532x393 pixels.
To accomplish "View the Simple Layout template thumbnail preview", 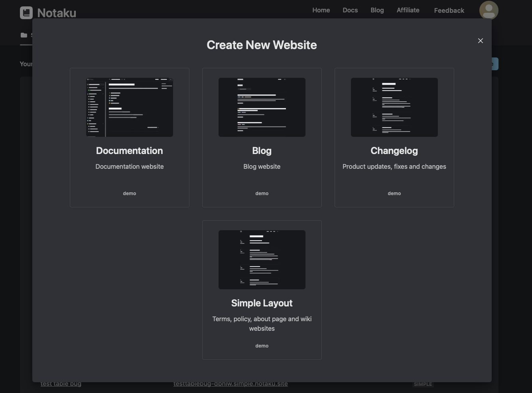I will coord(262,259).
